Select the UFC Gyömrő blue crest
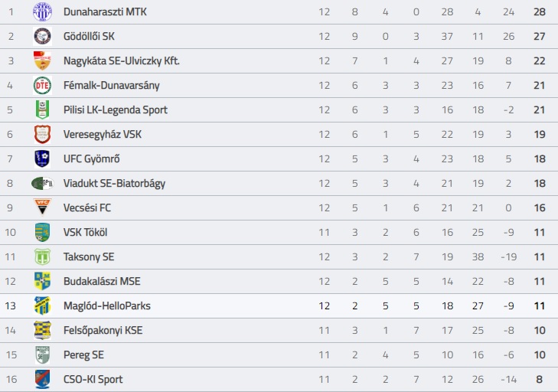This screenshot has height=392, width=558. pyautogui.click(x=42, y=158)
